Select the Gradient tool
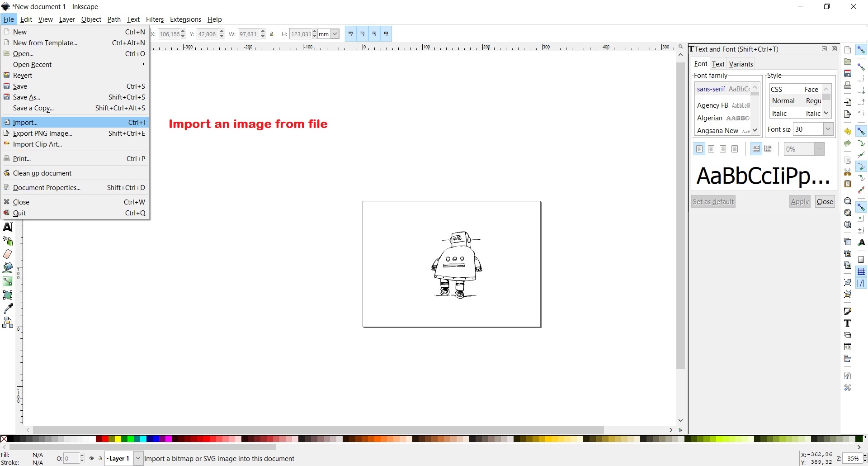 8,281
